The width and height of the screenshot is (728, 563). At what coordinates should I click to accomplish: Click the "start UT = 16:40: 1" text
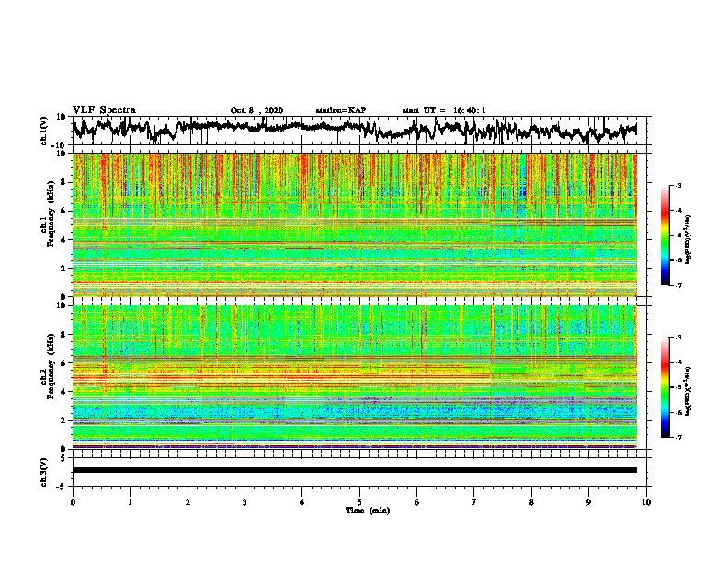tap(444, 110)
